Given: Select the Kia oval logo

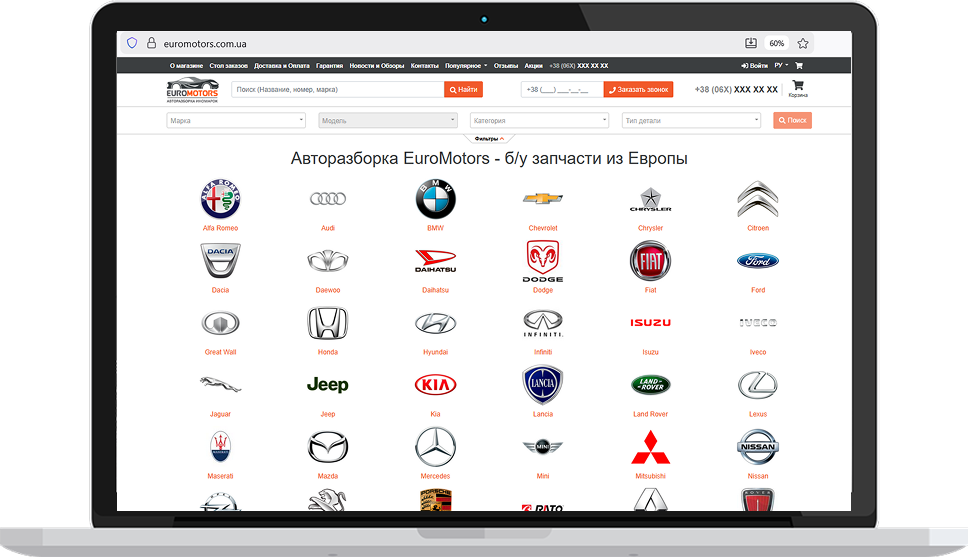Looking at the screenshot, I should pyautogui.click(x=435, y=385).
